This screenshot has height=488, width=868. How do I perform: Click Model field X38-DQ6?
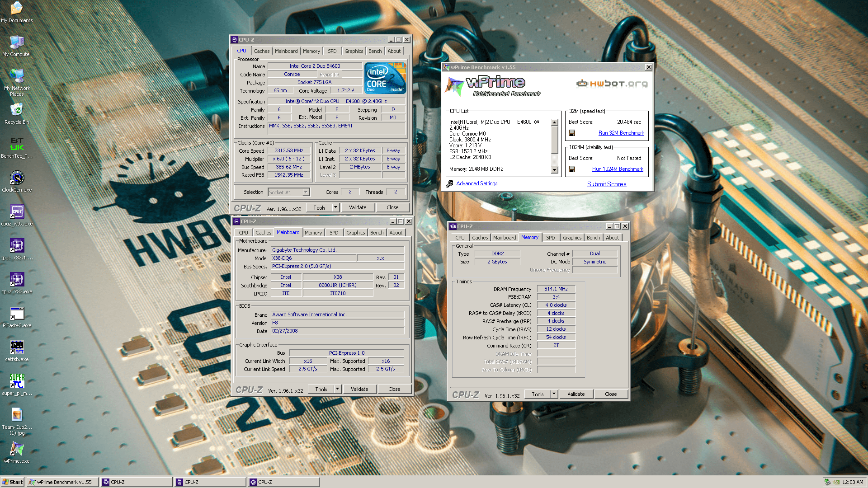click(x=313, y=258)
